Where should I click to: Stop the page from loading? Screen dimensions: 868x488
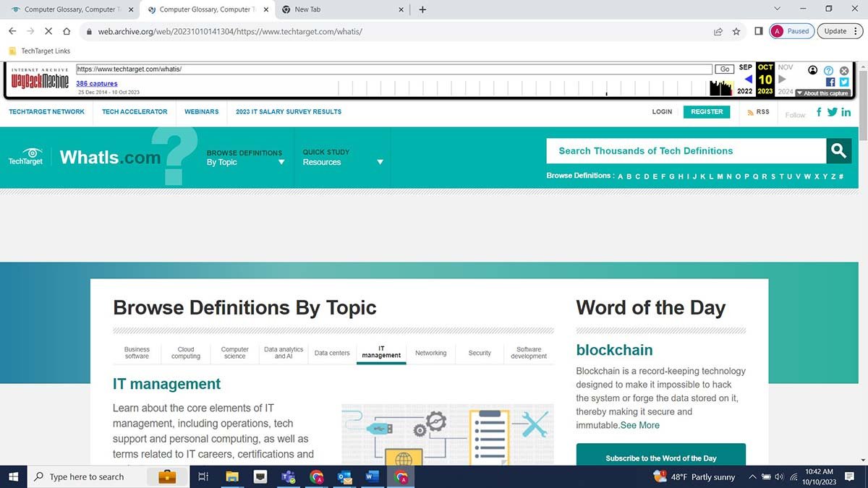coord(48,31)
